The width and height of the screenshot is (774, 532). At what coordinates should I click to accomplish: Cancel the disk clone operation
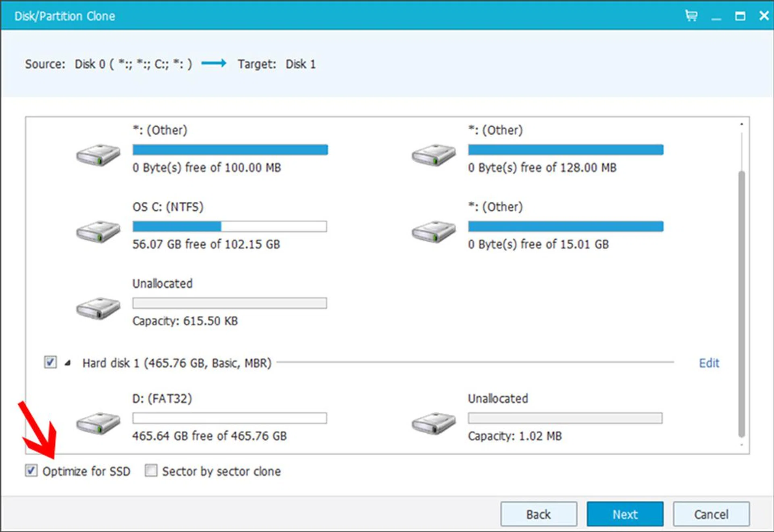coord(711,514)
